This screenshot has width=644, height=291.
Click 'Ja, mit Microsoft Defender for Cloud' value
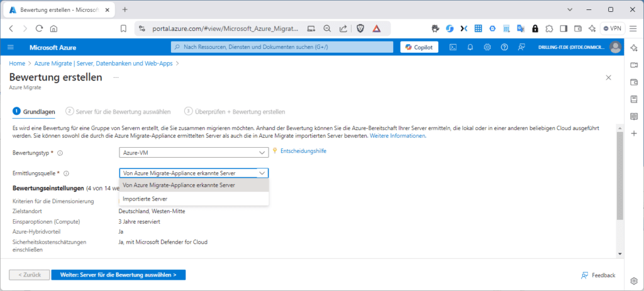coord(163,242)
